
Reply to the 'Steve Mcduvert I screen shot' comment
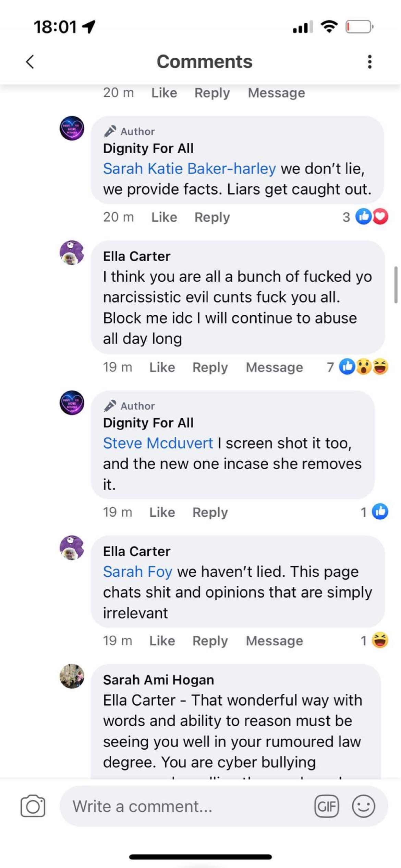click(210, 512)
